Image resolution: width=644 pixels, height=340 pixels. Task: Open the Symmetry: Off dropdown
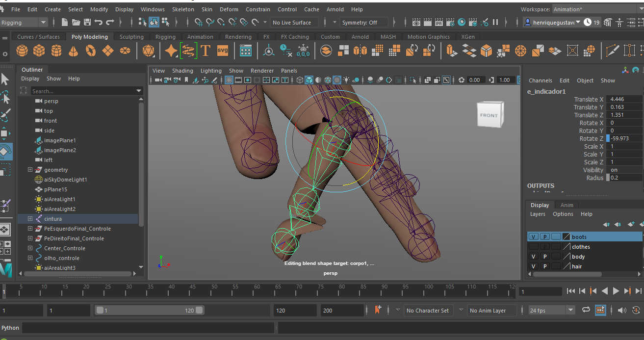click(364, 22)
